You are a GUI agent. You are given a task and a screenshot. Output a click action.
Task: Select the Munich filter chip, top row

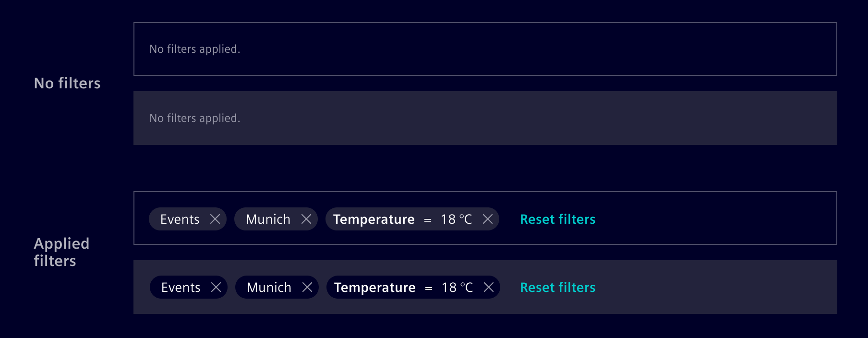tap(268, 219)
